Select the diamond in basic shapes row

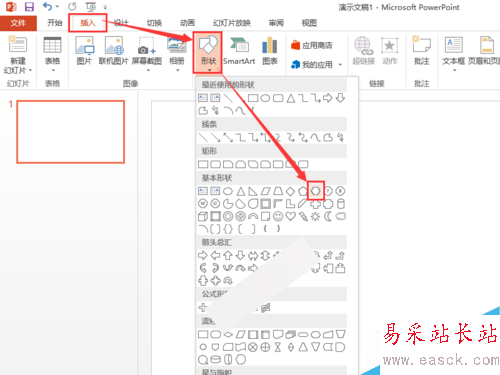click(x=290, y=191)
